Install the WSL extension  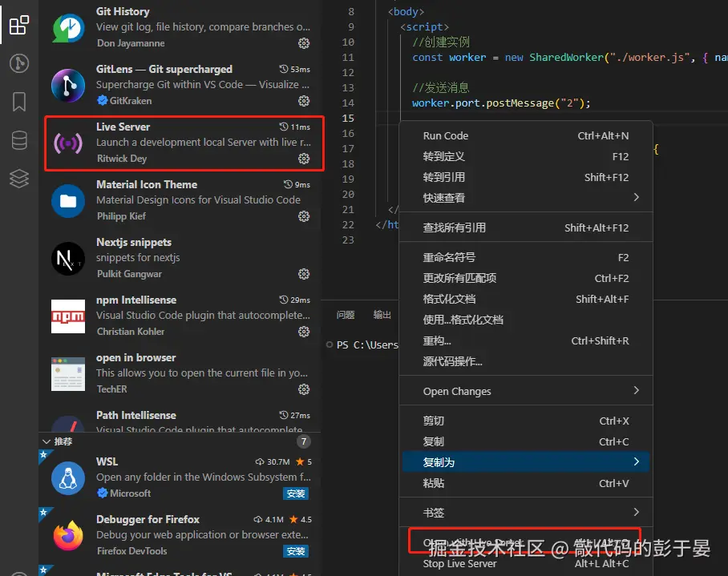(296, 493)
